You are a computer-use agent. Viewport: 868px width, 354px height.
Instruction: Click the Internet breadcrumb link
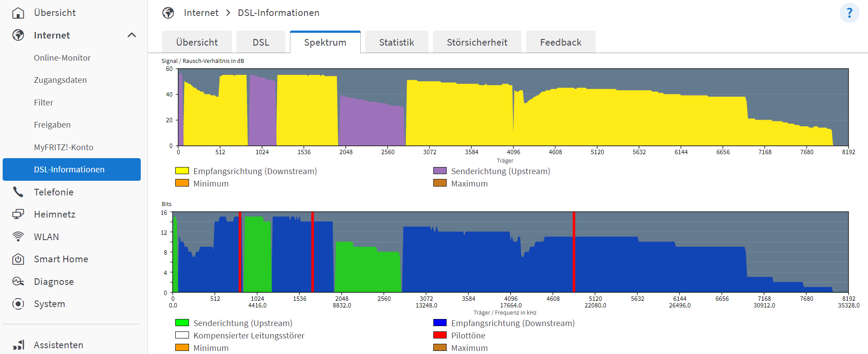click(201, 13)
